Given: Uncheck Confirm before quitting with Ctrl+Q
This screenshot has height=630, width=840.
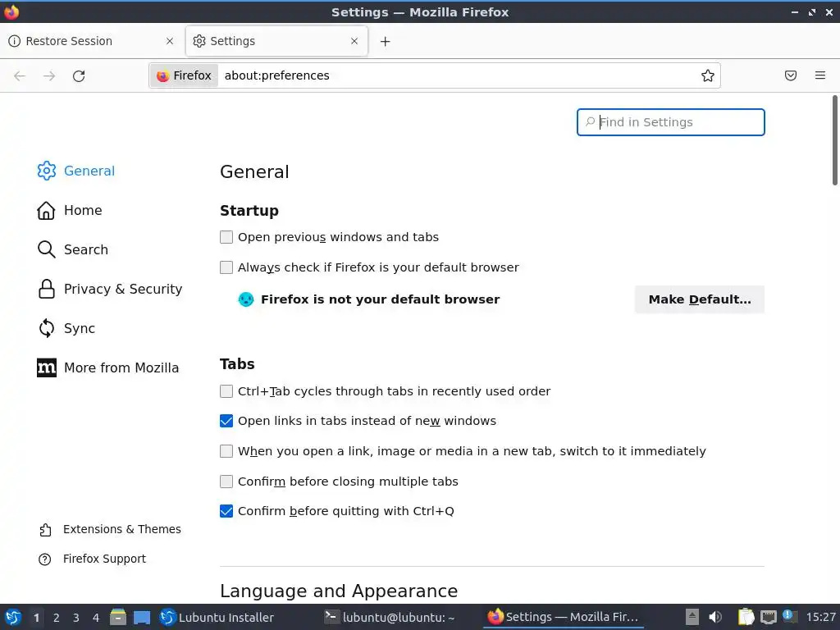Looking at the screenshot, I should tap(226, 511).
